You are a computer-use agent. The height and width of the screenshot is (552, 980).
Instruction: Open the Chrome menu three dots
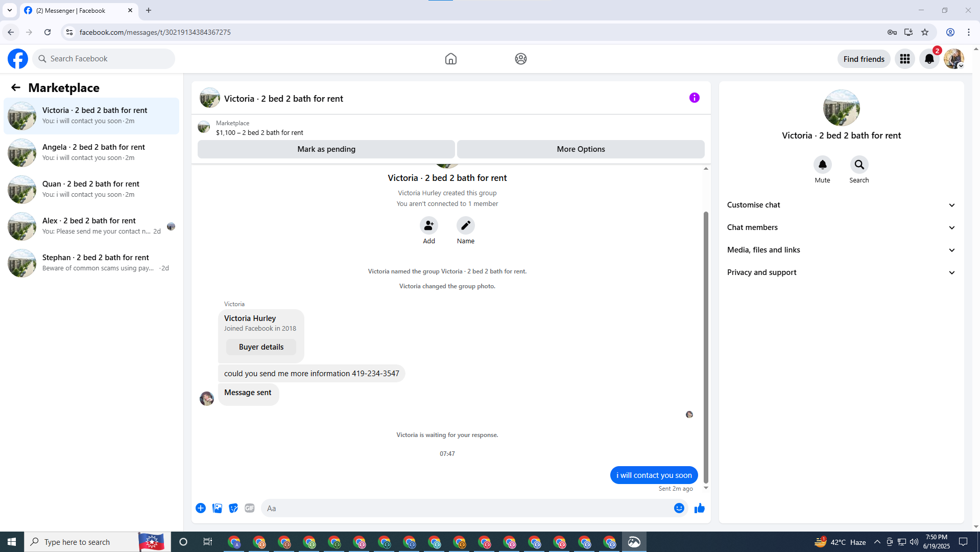969,32
